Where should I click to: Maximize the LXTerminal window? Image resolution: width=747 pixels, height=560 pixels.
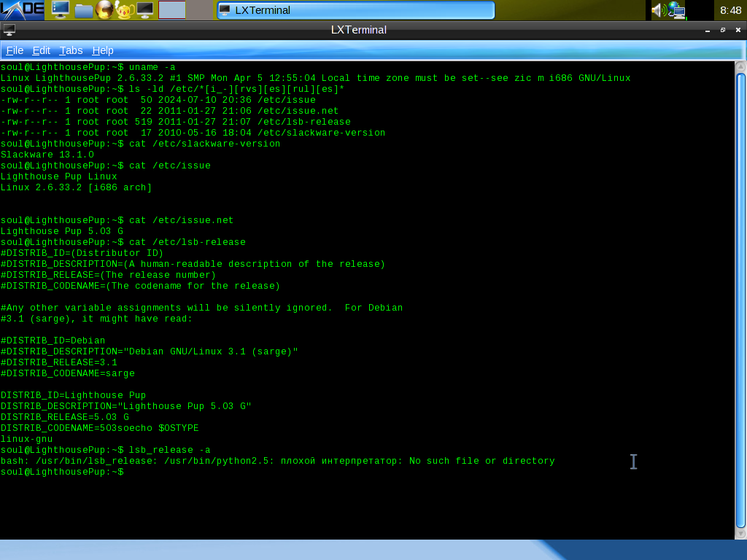(723, 30)
